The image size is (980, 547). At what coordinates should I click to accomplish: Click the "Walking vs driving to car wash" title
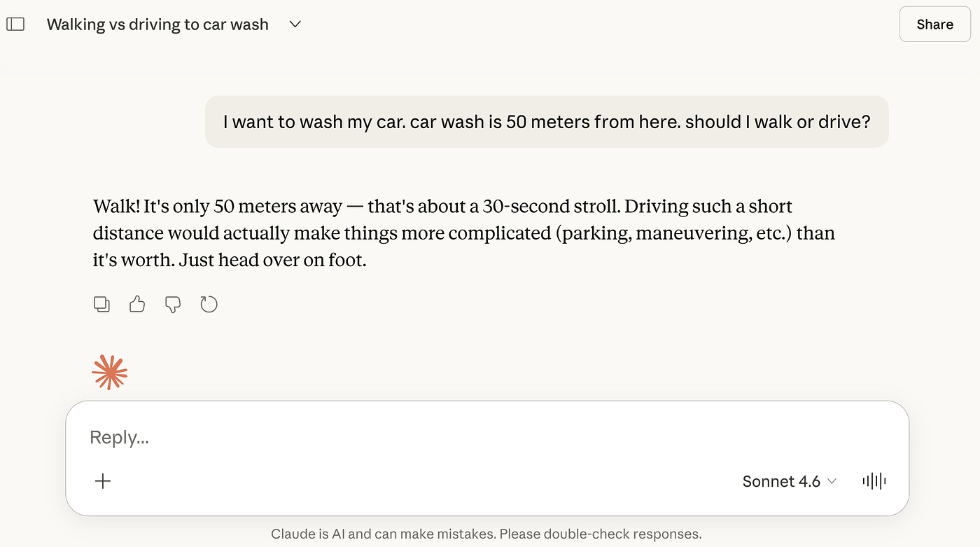(157, 25)
